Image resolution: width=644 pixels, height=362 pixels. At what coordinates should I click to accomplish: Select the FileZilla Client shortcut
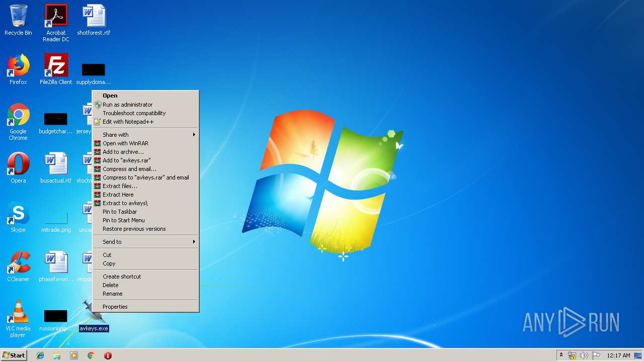click(56, 69)
